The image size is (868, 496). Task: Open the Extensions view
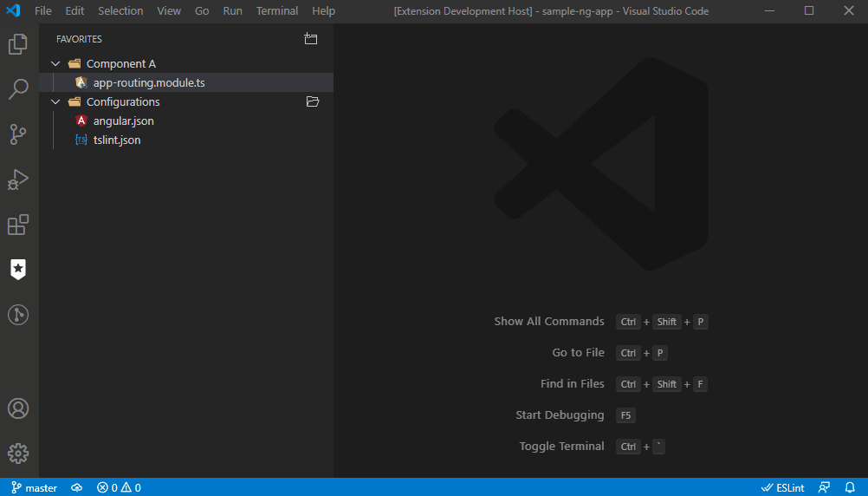pyautogui.click(x=17, y=225)
